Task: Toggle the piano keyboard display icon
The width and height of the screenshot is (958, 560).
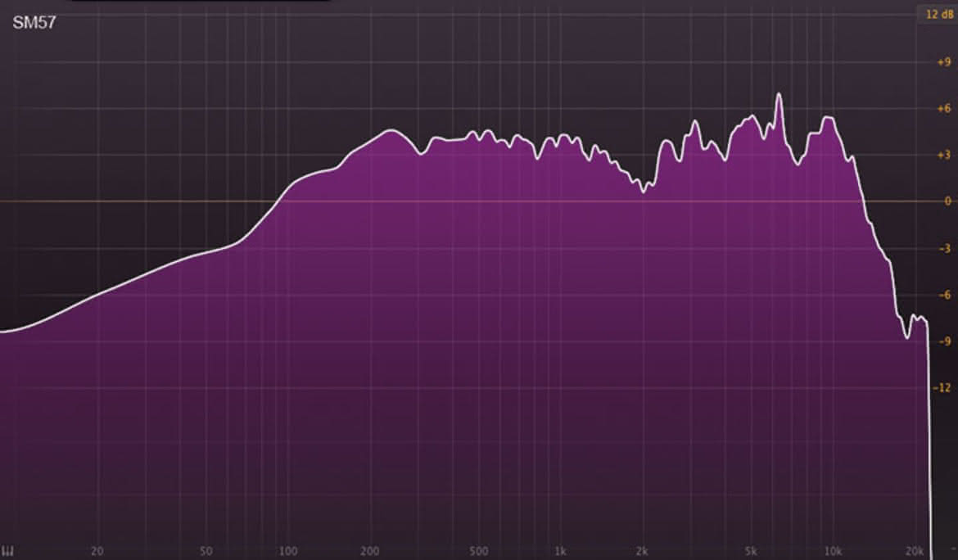Action: tap(7, 552)
